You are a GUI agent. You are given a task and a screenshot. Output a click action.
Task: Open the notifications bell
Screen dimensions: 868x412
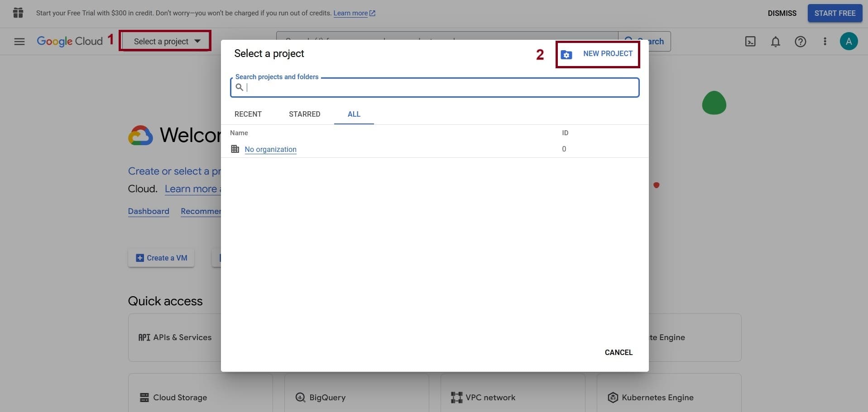point(775,42)
